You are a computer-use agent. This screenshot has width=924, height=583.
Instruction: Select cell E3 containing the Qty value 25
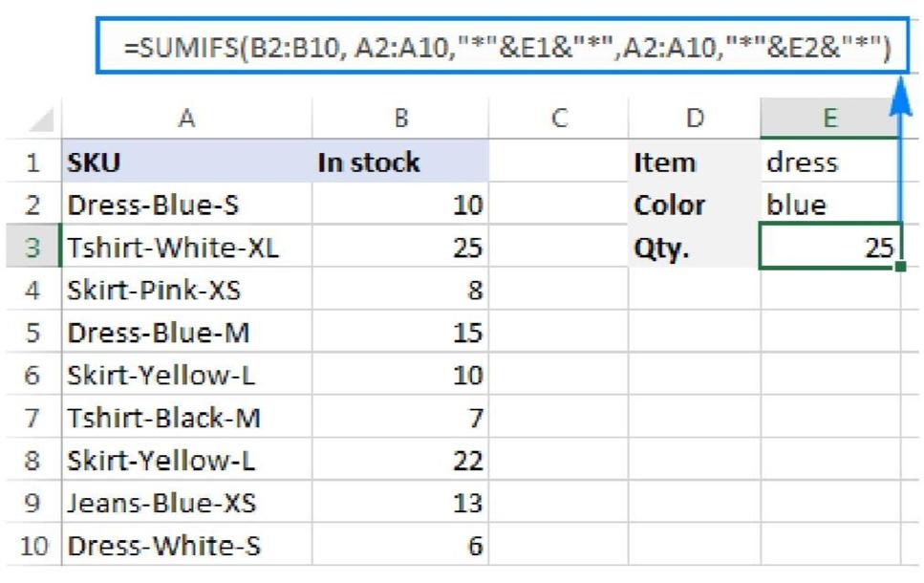point(829,247)
